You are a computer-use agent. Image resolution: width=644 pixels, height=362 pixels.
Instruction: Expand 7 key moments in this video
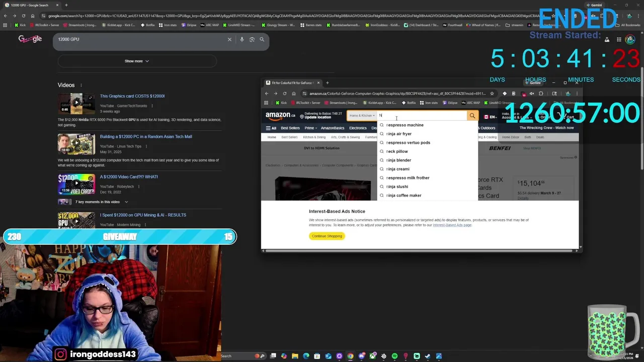click(101, 202)
